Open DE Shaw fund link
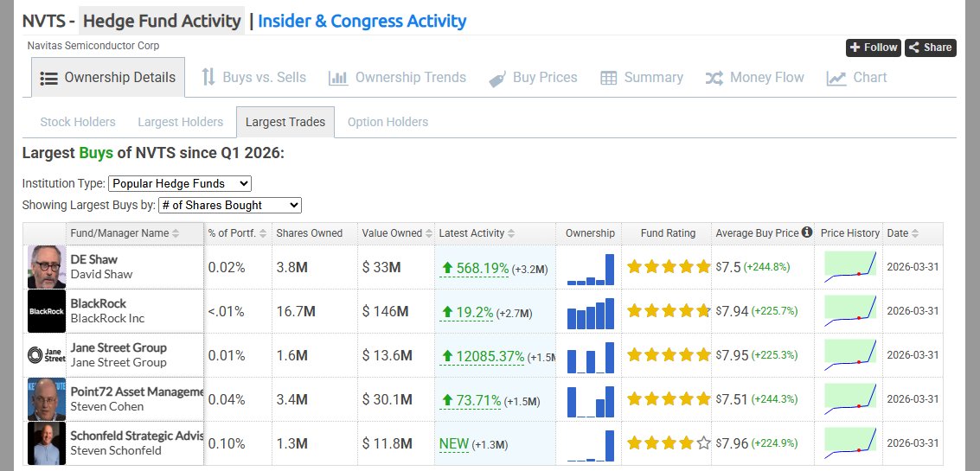This screenshot has width=980, height=471. tap(93, 259)
